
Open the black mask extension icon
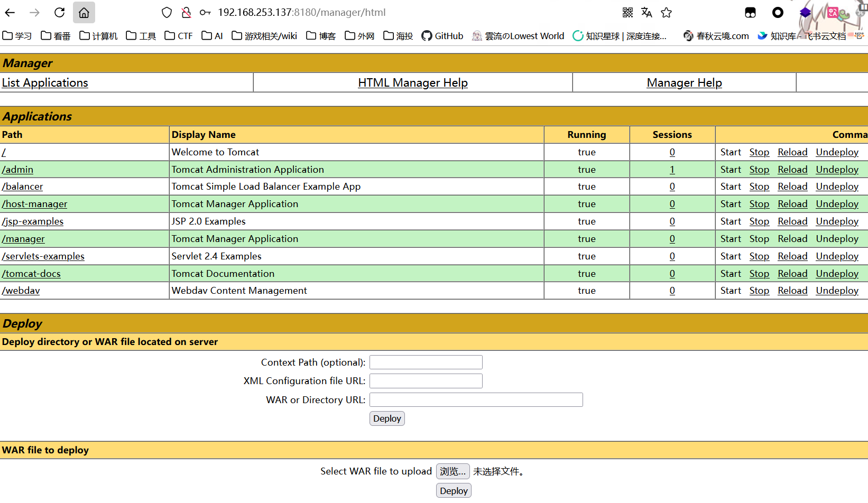click(750, 13)
